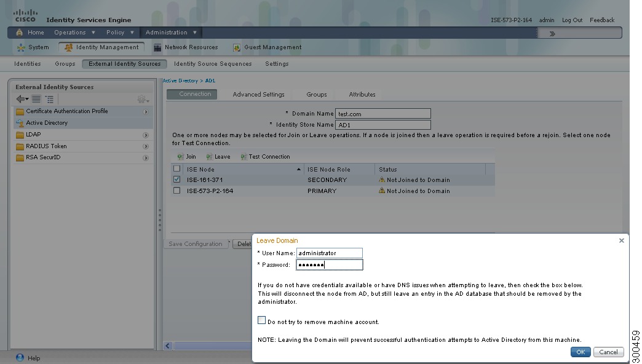
Task: Click the double-arrow expand icon in top bar
Action: [x=552, y=34]
